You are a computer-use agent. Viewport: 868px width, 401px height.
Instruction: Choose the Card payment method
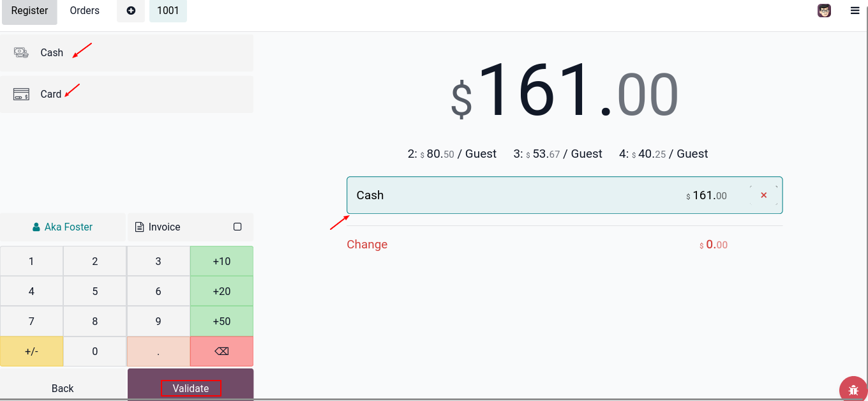click(x=51, y=95)
